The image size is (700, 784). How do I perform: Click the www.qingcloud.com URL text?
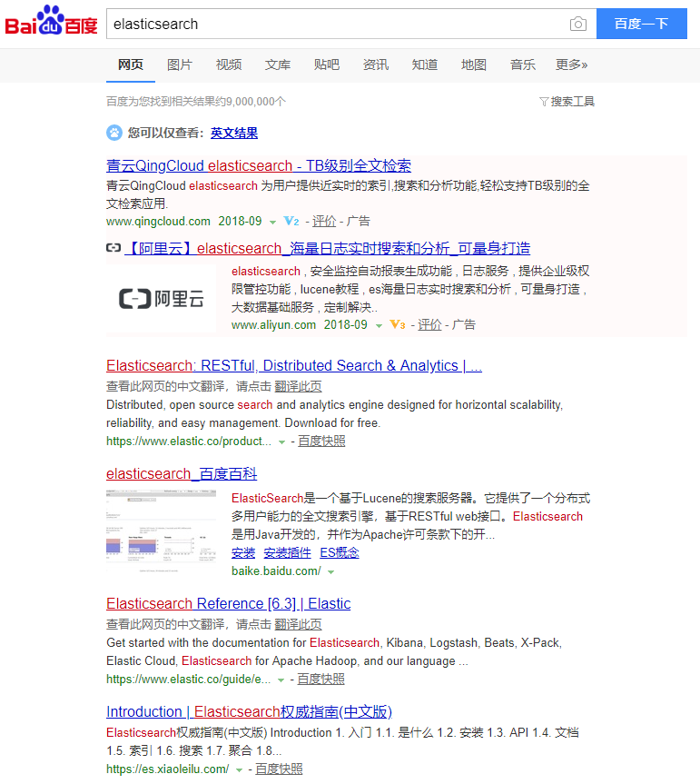(x=158, y=221)
